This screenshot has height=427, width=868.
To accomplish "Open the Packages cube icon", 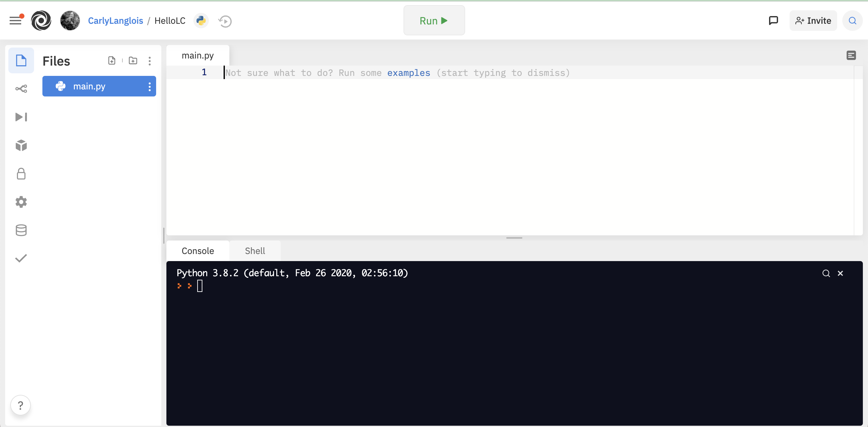I will 21,145.
